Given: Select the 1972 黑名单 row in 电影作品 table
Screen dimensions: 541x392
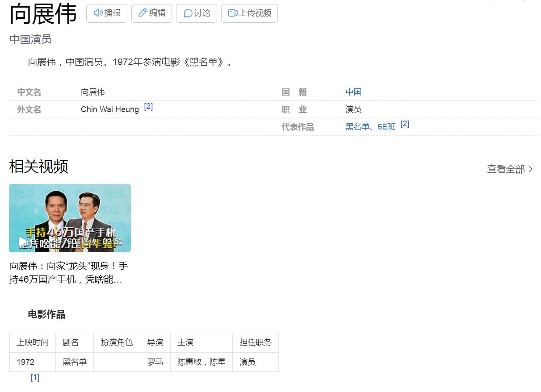Looking at the screenshot, I should coord(143,362).
